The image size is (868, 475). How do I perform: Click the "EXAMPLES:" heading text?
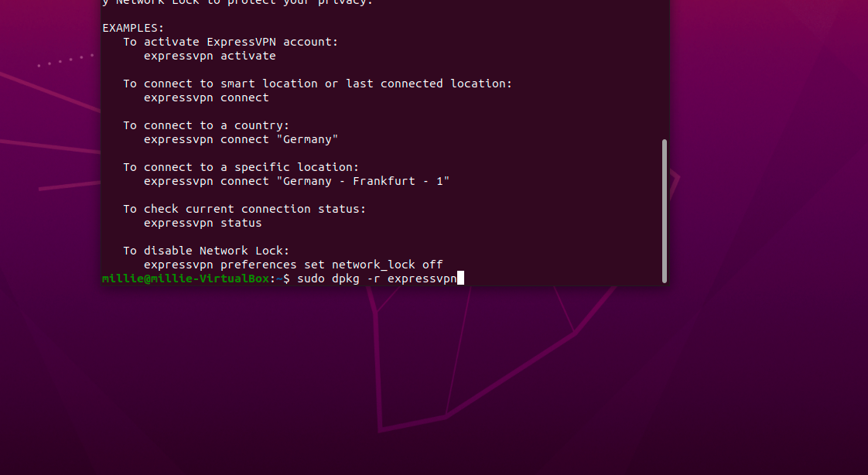[133, 28]
